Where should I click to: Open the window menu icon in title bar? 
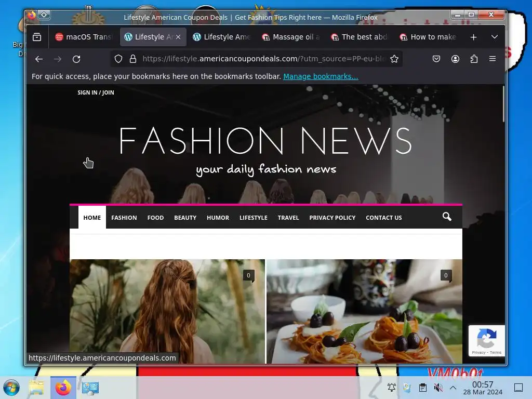tap(32, 15)
